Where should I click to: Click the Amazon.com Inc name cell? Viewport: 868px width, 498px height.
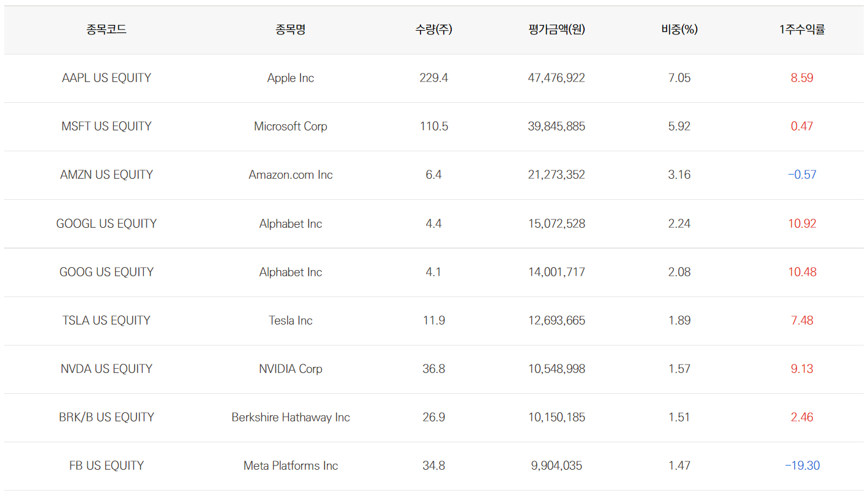[x=291, y=175]
